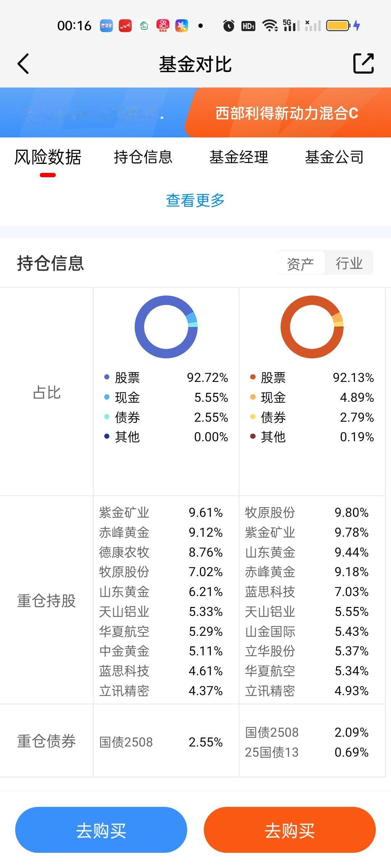Tap the blue donut allocation chart
391x868 pixels.
click(166, 327)
